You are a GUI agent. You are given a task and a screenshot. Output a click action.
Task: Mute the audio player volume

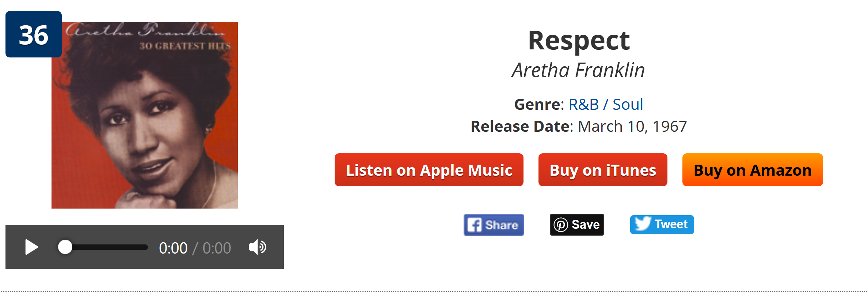coord(258,247)
